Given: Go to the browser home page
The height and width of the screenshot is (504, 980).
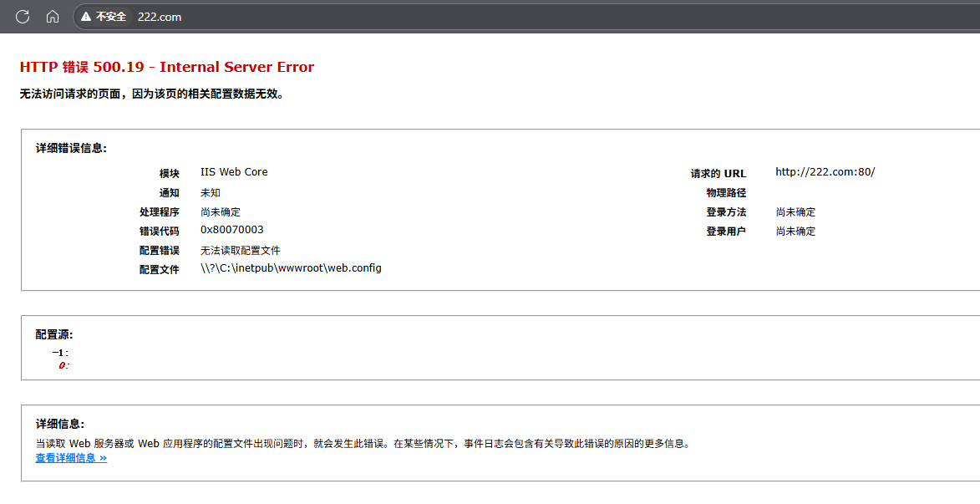Looking at the screenshot, I should point(52,17).
